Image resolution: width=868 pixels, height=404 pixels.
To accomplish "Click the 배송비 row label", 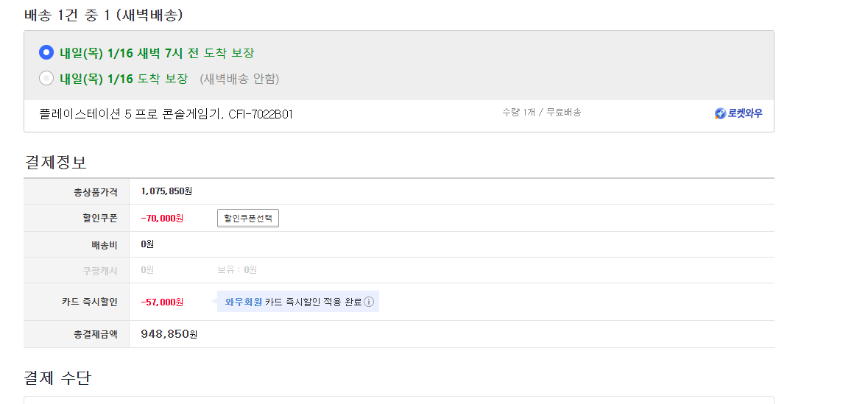I will click(x=104, y=244).
